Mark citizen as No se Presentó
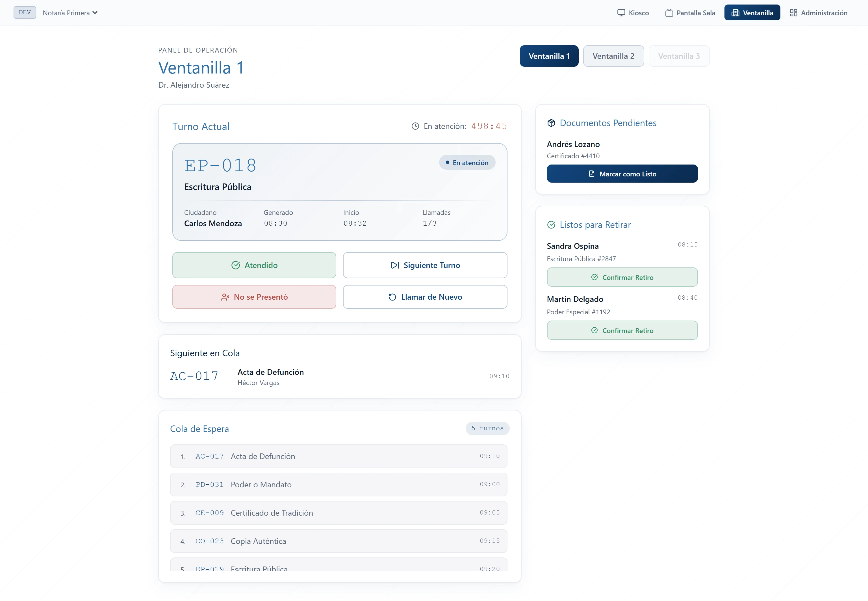This screenshot has width=868, height=601. (254, 297)
